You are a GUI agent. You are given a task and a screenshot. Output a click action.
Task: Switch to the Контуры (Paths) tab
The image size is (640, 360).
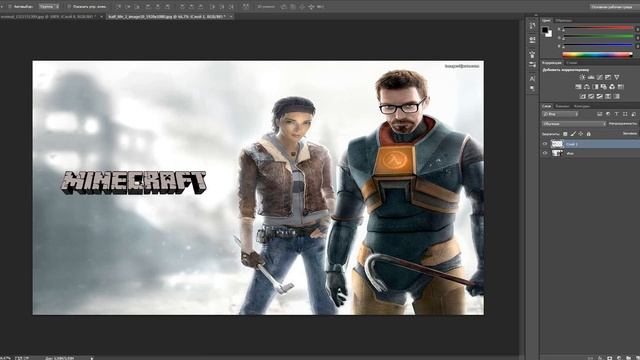pyautogui.click(x=582, y=106)
